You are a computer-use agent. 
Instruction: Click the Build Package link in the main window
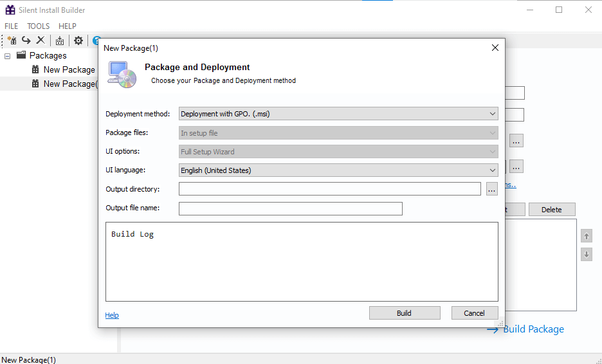tap(534, 329)
